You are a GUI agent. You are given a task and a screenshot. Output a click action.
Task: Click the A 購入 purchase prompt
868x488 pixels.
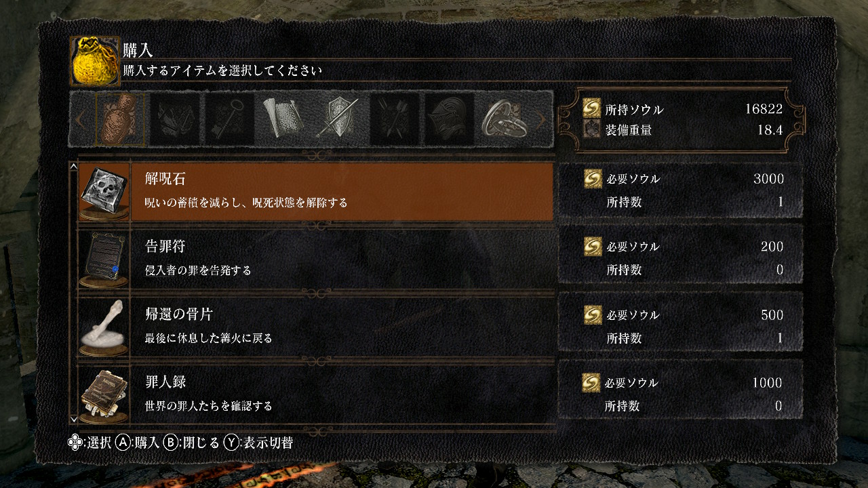(x=138, y=443)
